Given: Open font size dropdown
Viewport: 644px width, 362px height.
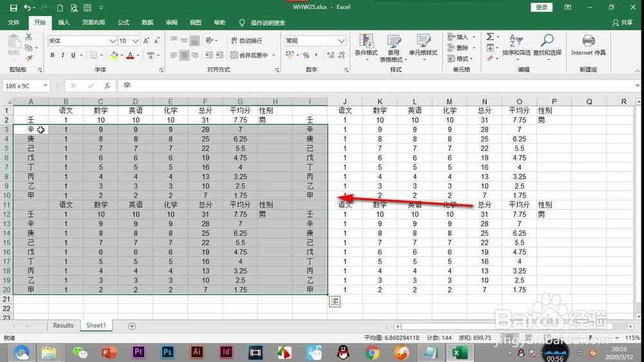Looking at the screenshot, I should [x=135, y=41].
